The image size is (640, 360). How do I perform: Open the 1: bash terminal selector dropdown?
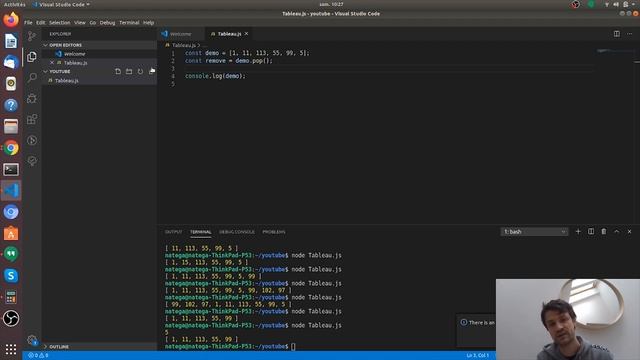534,231
